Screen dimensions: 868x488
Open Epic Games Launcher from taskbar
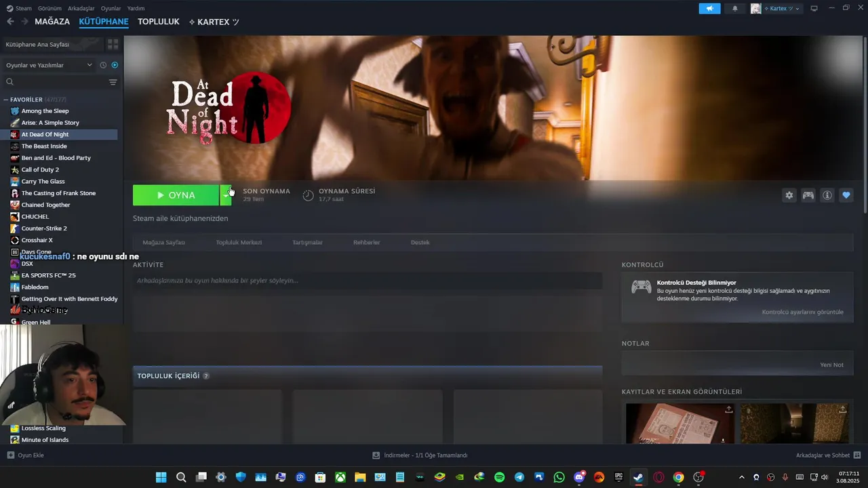coord(618,477)
